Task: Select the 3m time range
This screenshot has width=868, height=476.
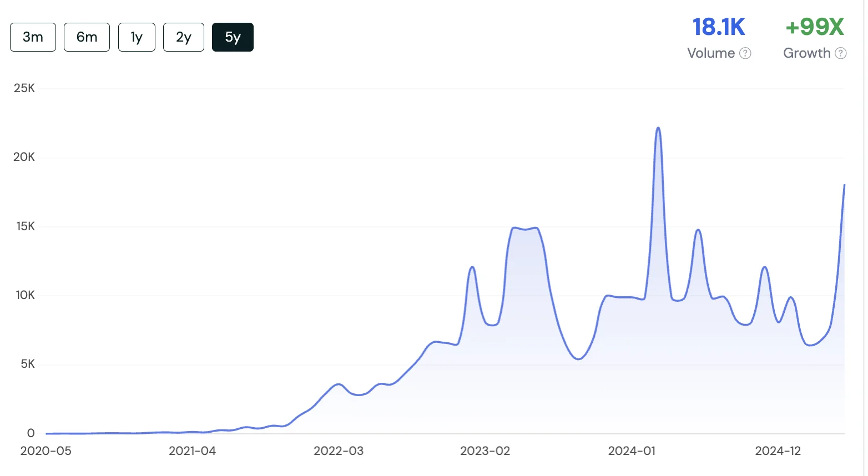Action: coord(33,37)
